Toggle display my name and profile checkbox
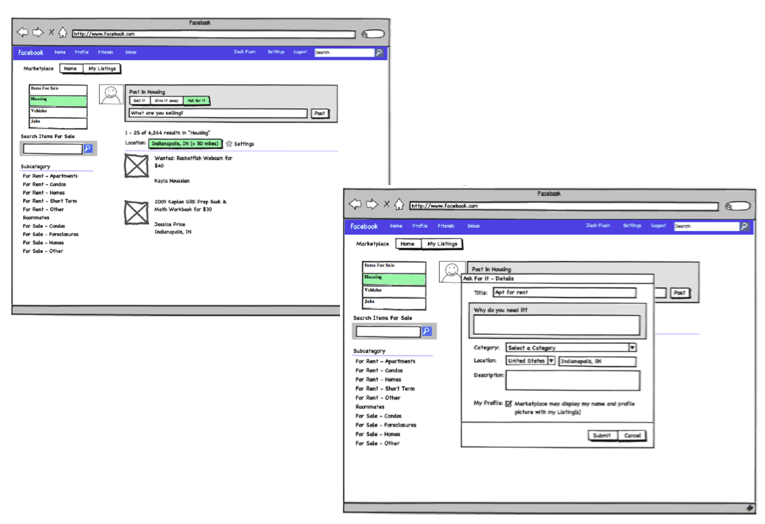 point(509,403)
